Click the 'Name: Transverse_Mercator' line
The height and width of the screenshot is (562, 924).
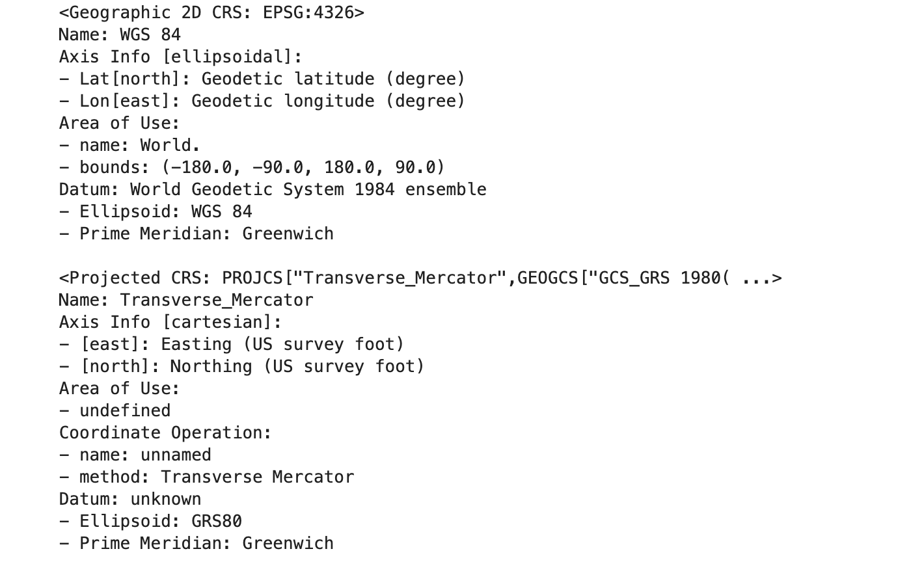(x=186, y=300)
